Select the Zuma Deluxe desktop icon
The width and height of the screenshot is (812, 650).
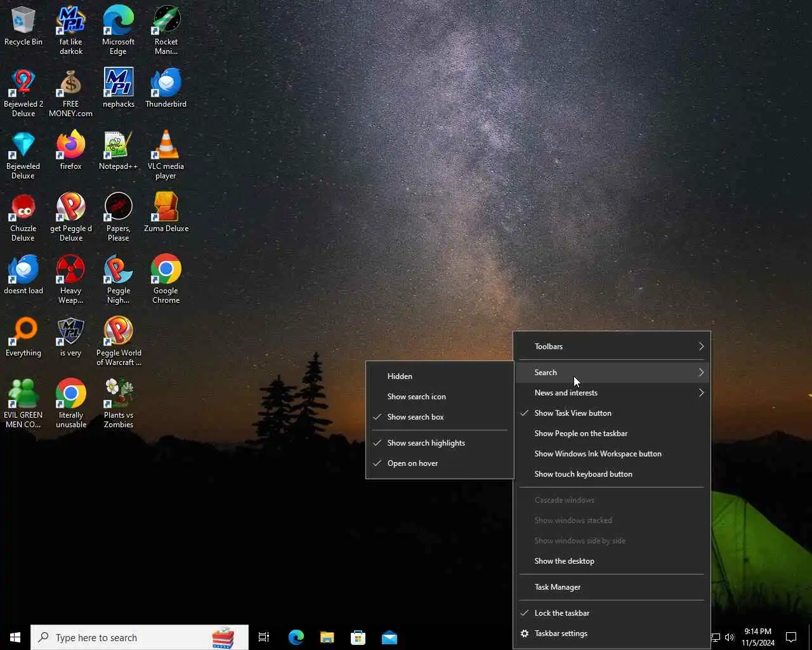pyautogui.click(x=166, y=213)
